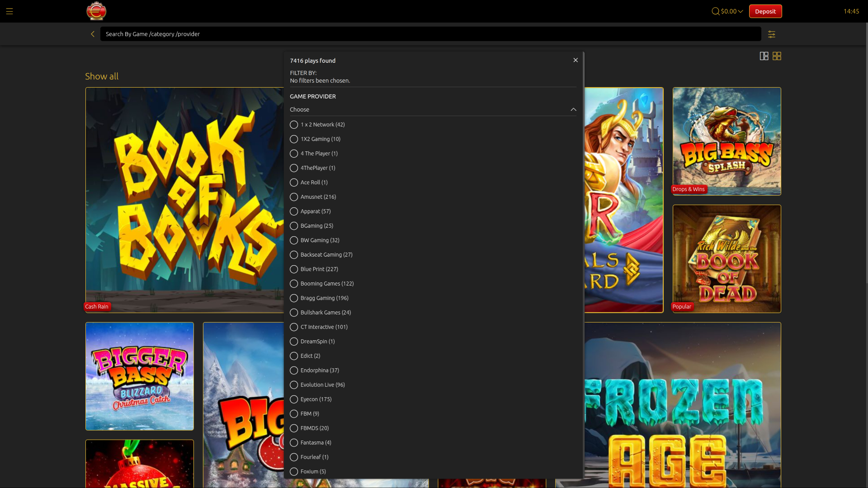This screenshot has width=868, height=488.
Task: Open the Big Bass Splash game thumbnail
Action: click(726, 141)
